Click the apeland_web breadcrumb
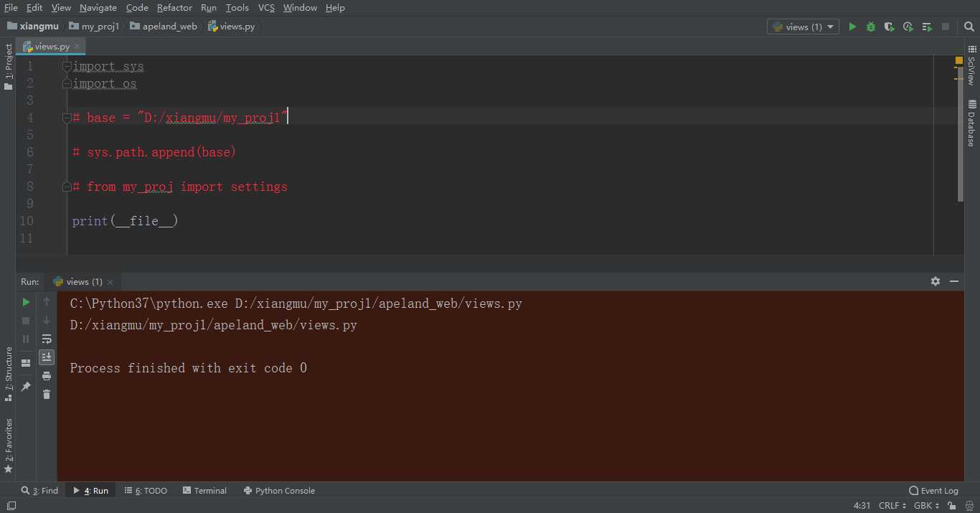 [x=164, y=27]
